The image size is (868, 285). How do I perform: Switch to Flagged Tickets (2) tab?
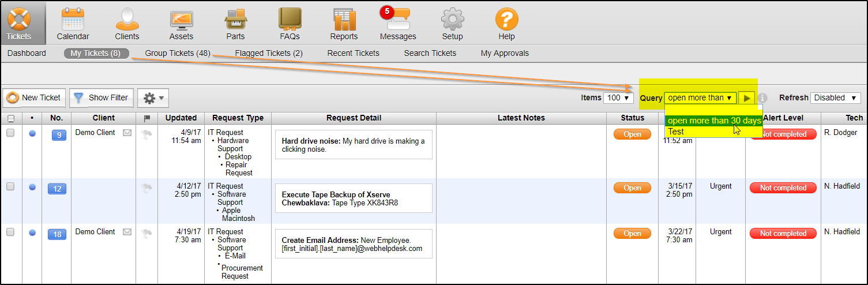point(269,53)
